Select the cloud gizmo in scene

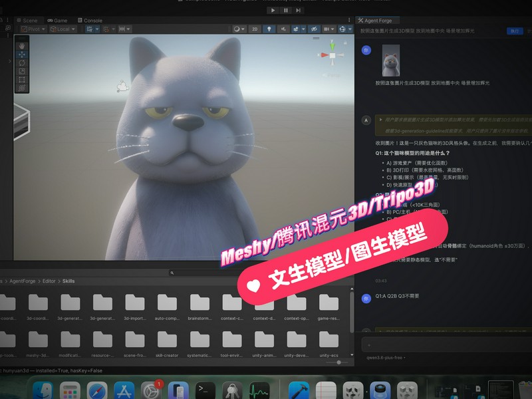122,86
